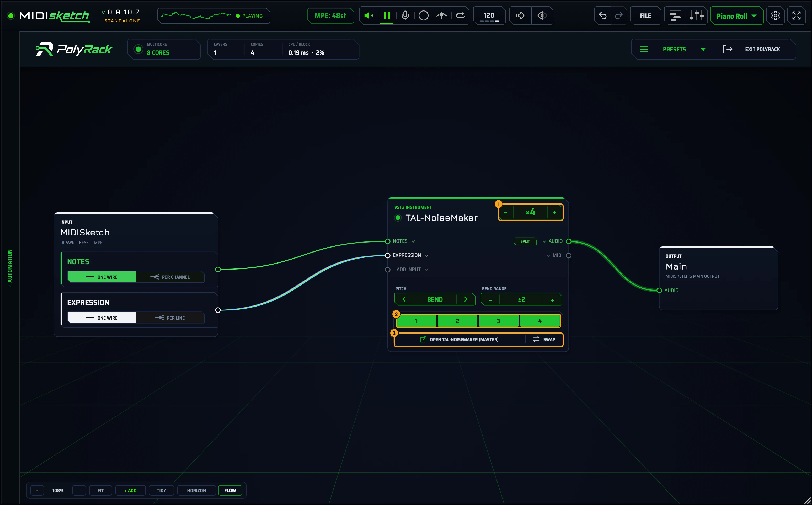This screenshot has height=505, width=812.
Task: Mute audio with the speaker icon
Action: pyautogui.click(x=368, y=15)
